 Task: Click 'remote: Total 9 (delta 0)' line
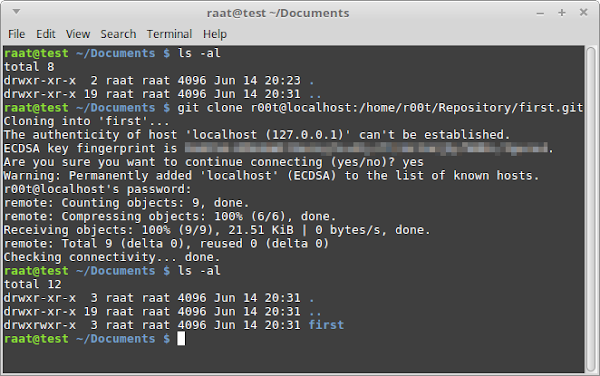point(166,243)
